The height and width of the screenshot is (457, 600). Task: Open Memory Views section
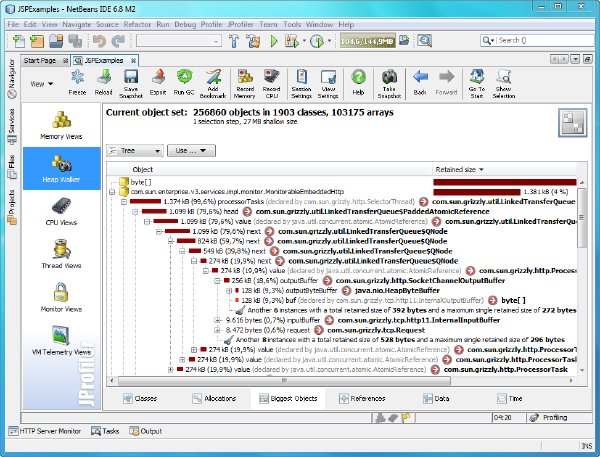point(61,125)
